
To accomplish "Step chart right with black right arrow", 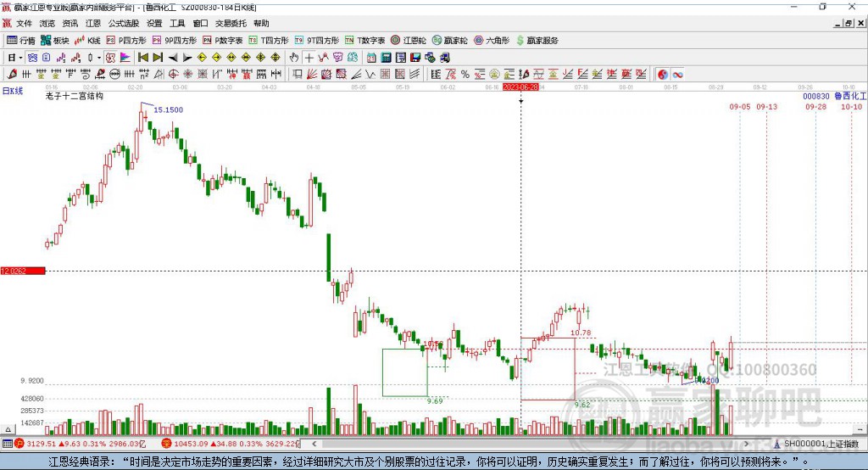I will click(x=187, y=58).
